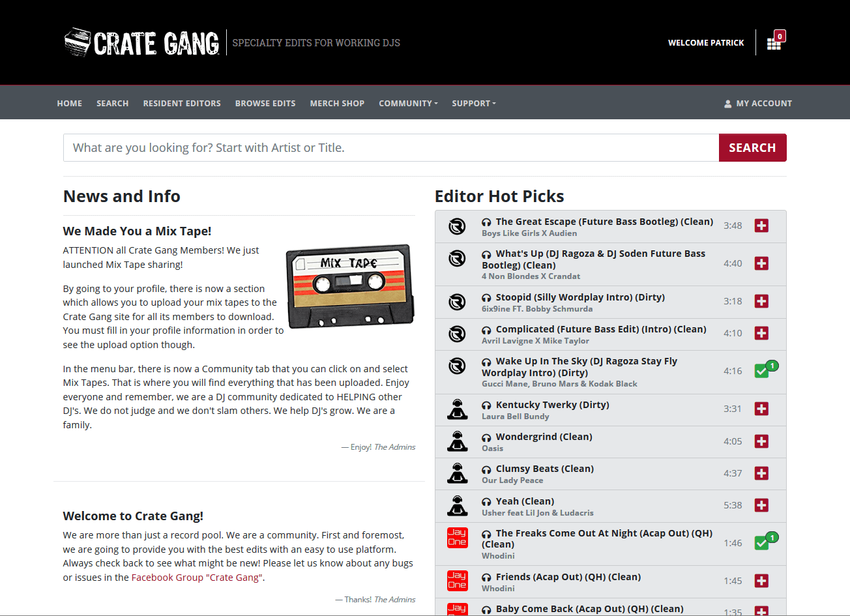This screenshot has height=616, width=850.
Task: Click DJ editor icon beside Kentucky Twerky
Action: coord(457,409)
